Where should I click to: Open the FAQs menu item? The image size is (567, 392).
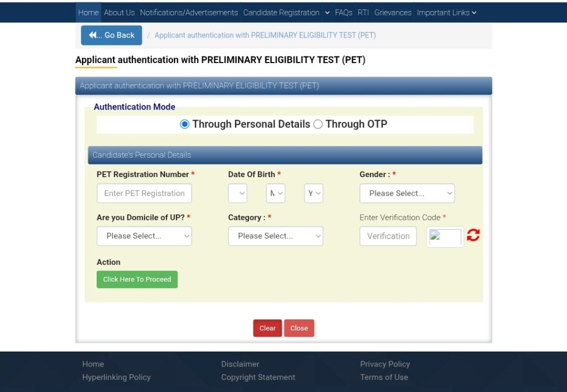coord(343,12)
